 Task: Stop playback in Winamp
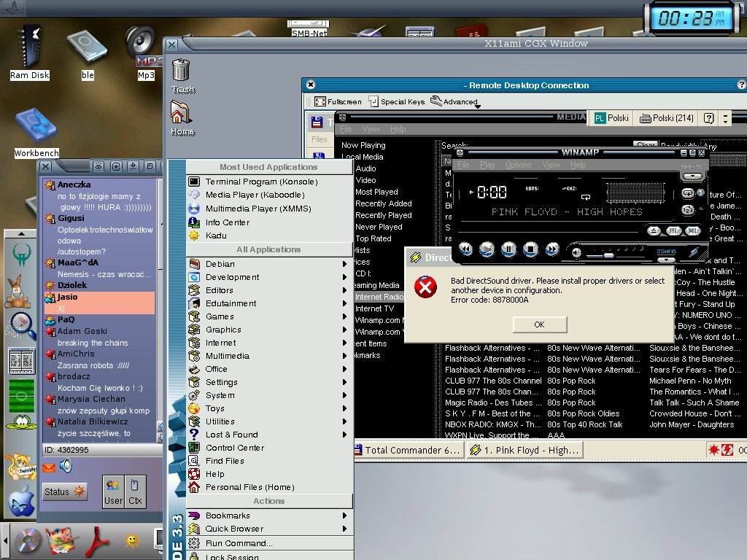coord(530,249)
